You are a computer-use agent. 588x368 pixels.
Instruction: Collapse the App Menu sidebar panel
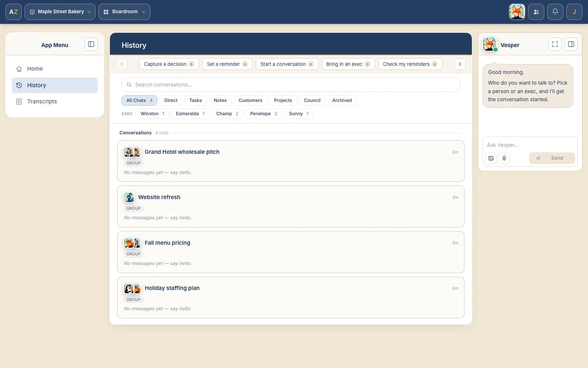[91, 44]
